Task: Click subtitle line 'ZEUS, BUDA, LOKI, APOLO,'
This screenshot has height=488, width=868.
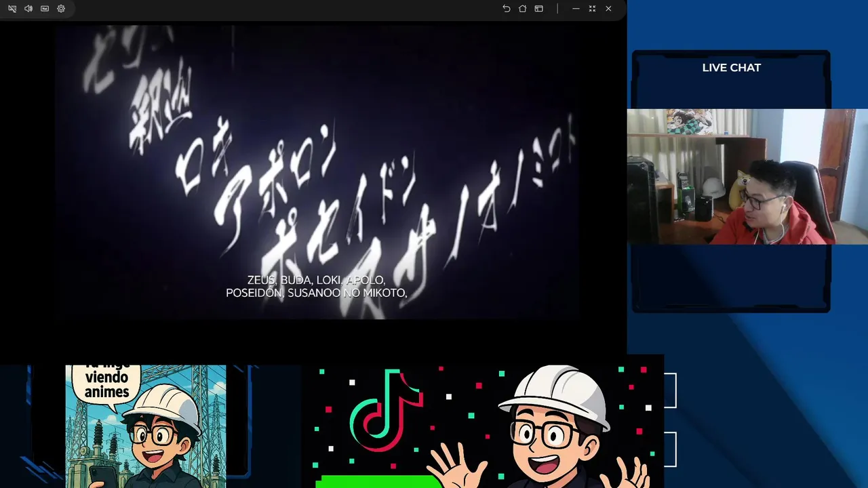Action: (316, 280)
